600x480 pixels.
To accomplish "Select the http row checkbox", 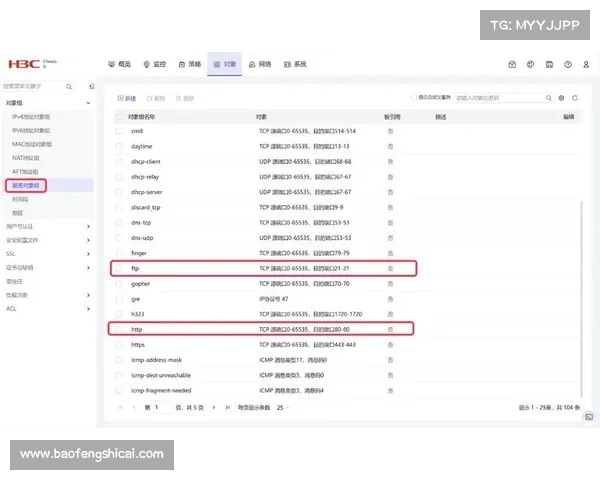I will pos(120,329).
